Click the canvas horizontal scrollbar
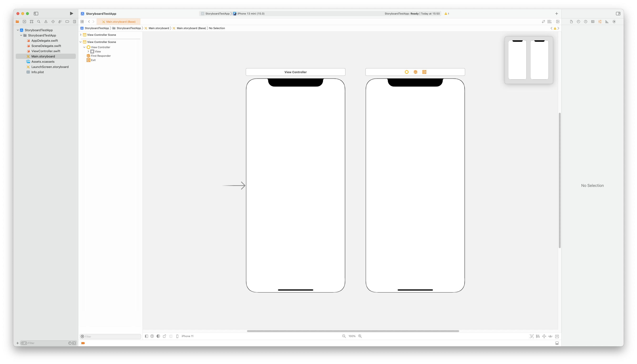Viewport: 637px width, 364px height. (353, 331)
